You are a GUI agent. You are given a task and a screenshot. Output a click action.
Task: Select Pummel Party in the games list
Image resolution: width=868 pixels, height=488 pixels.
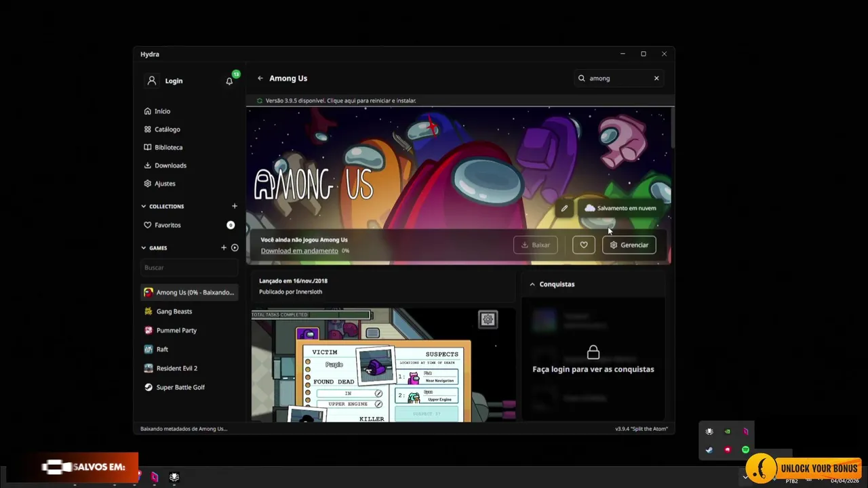pos(189,331)
